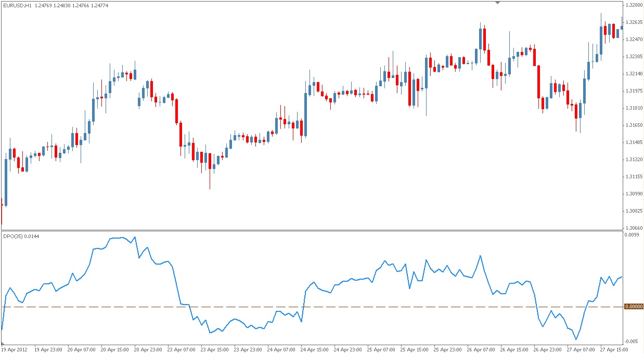
Task: Click the 25 Apr 07:00 time label
Action: (381, 350)
